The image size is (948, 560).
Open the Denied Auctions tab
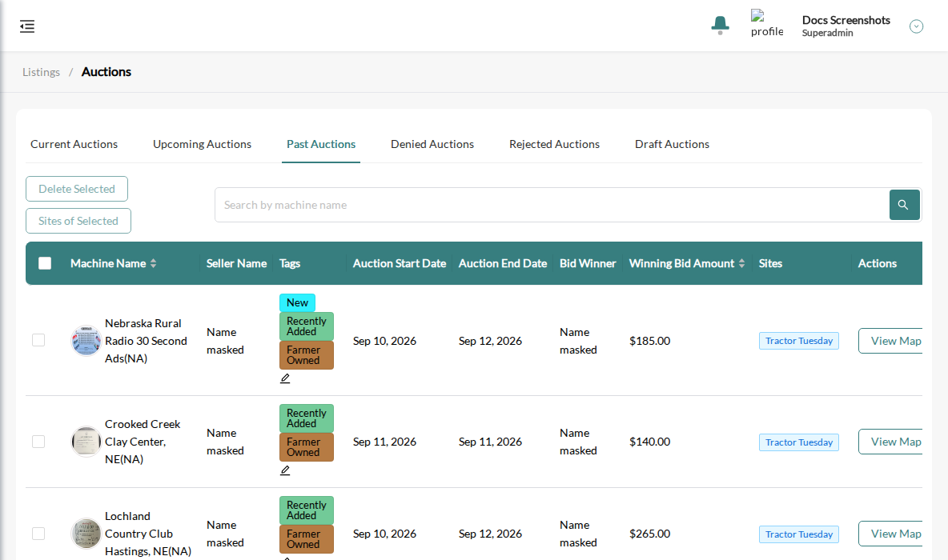(432, 144)
